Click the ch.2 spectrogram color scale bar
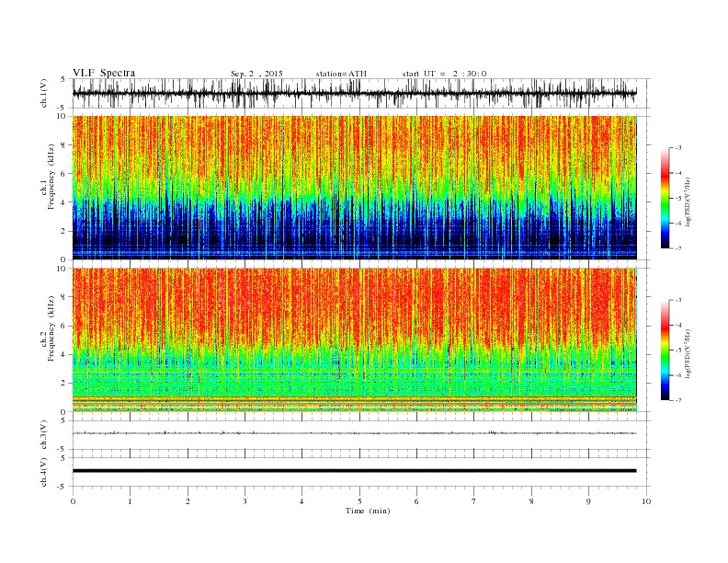Image resolution: width=728 pixels, height=563 pixels. [x=665, y=350]
